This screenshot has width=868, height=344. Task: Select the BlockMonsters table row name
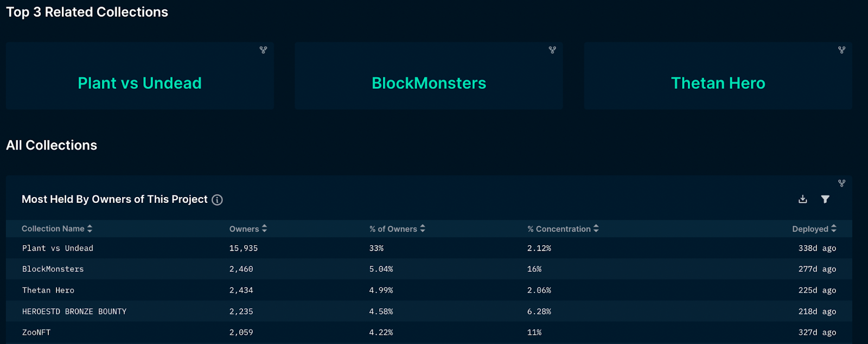pyautogui.click(x=53, y=269)
